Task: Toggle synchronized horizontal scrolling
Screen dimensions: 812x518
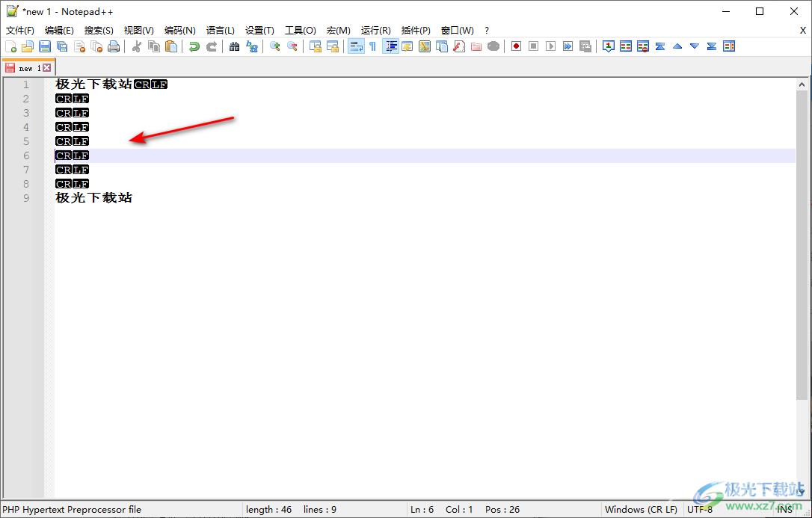Action: click(x=333, y=46)
